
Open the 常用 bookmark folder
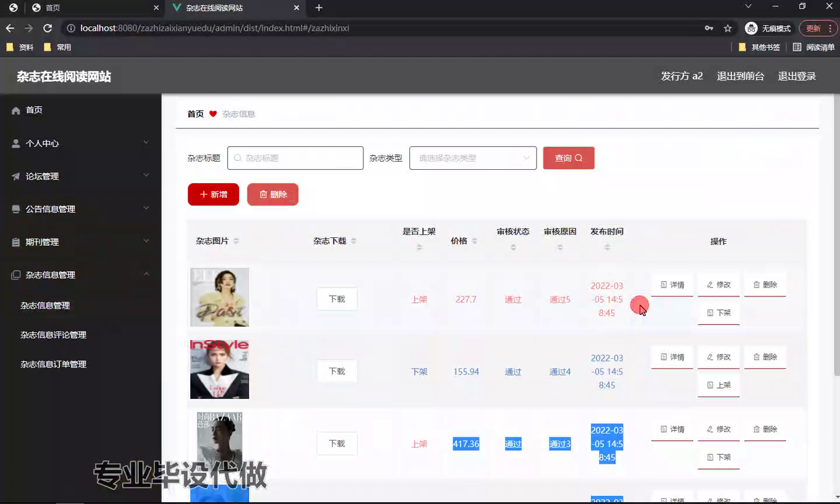tap(57, 47)
